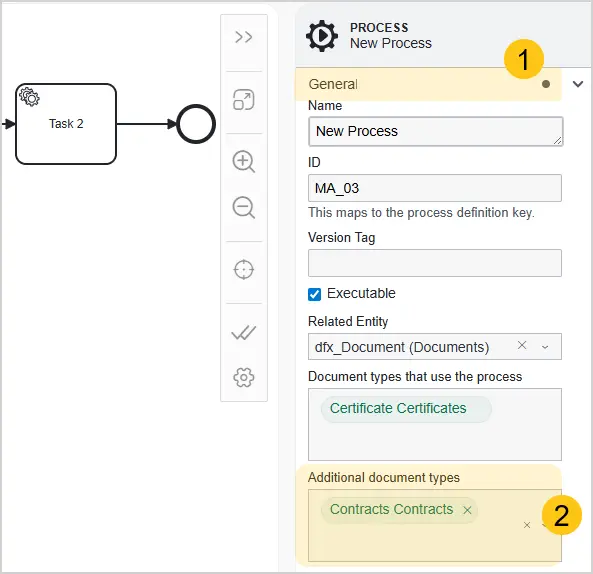Screen dimensions: 593x574
Task: Remove the Contracts Contracts tag
Action: tap(467, 510)
